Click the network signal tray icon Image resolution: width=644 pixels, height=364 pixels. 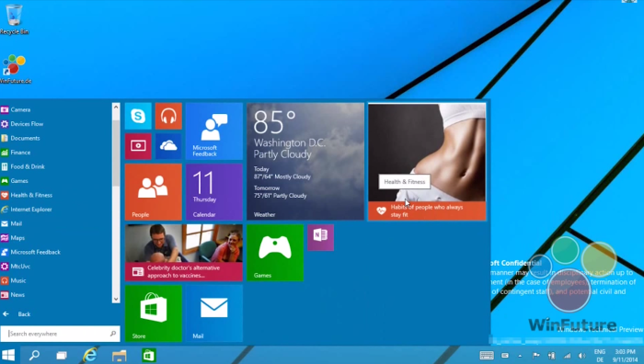[568, 356]
